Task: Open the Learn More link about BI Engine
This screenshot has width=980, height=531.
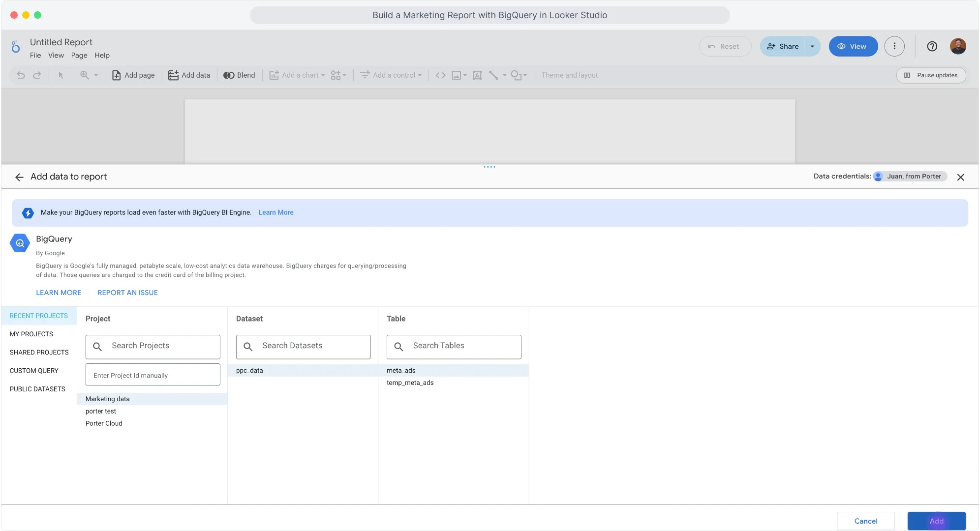Action: coord(276,212)
